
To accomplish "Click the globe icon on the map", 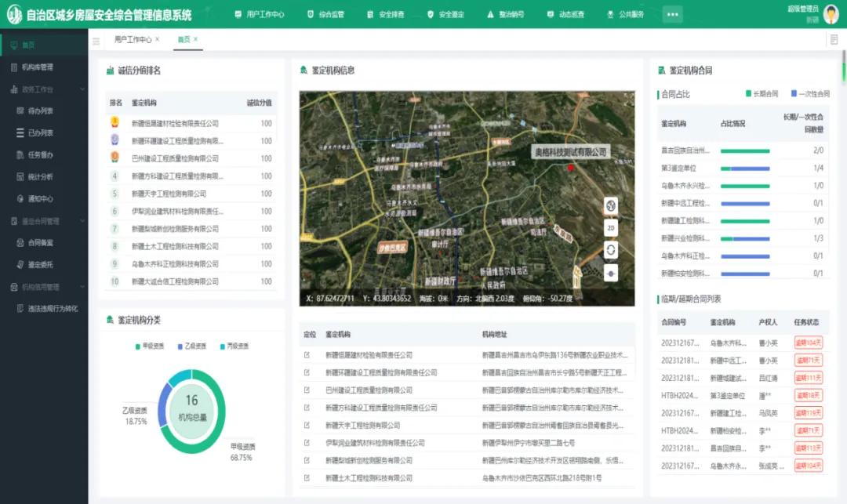I will pyautogui.click(x=611, y=205).
